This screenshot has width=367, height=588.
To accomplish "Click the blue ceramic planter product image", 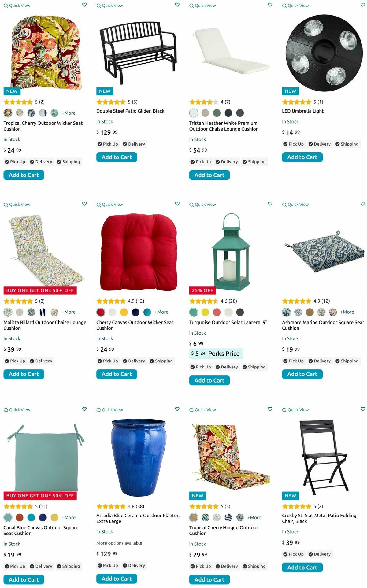I will pyautogui.click(x=139, y=457).
